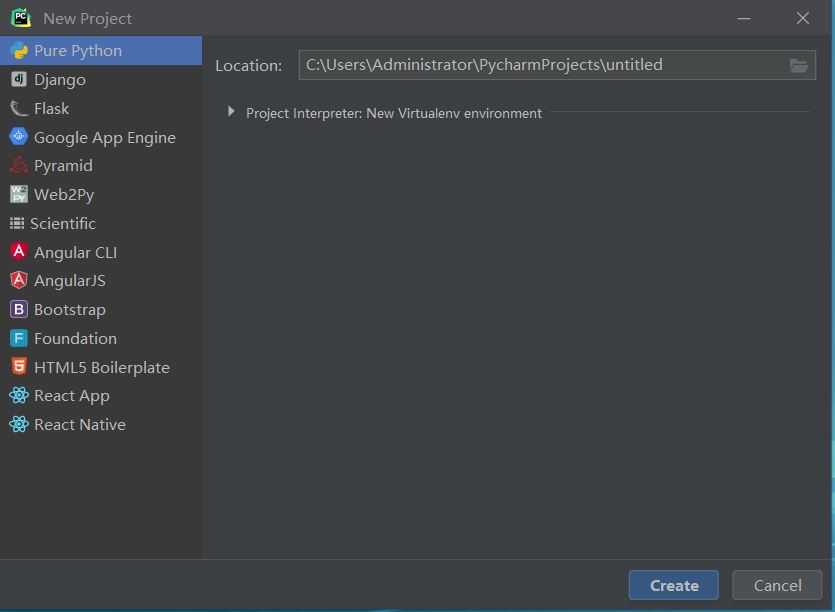Select the Flask project type icon

pyautogui.click(x=18, y=108)
